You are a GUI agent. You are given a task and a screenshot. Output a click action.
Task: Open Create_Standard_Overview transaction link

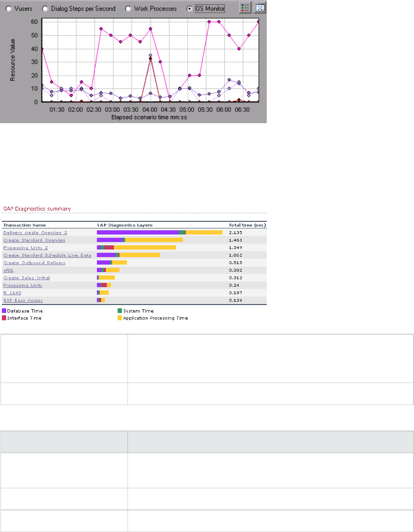click(x=34, y=240)
